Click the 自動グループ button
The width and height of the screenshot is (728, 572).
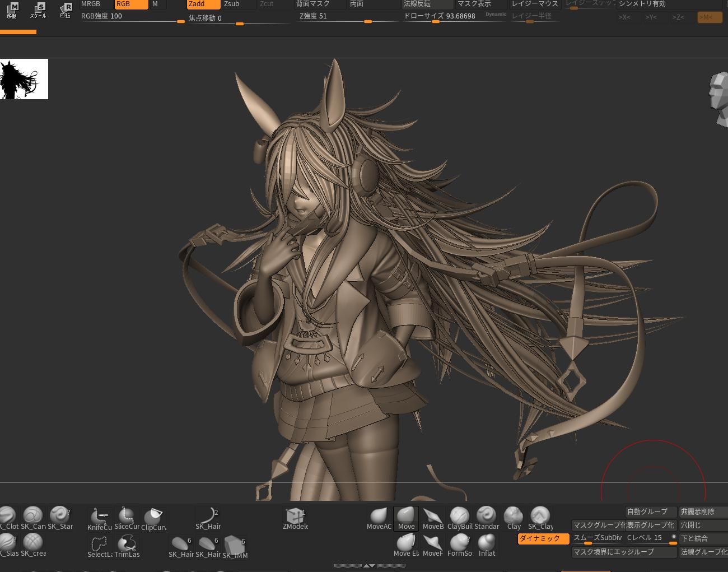650,511
